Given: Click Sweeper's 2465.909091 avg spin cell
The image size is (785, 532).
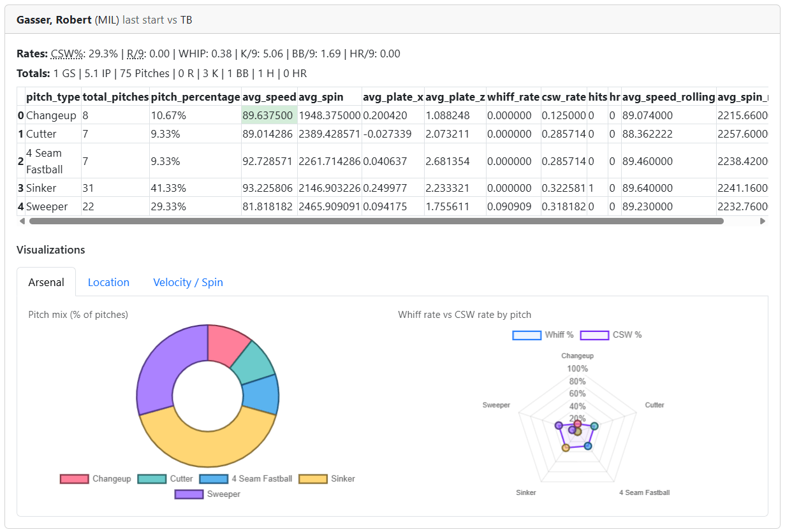Looking at the screenshot, I should (329, 206).
